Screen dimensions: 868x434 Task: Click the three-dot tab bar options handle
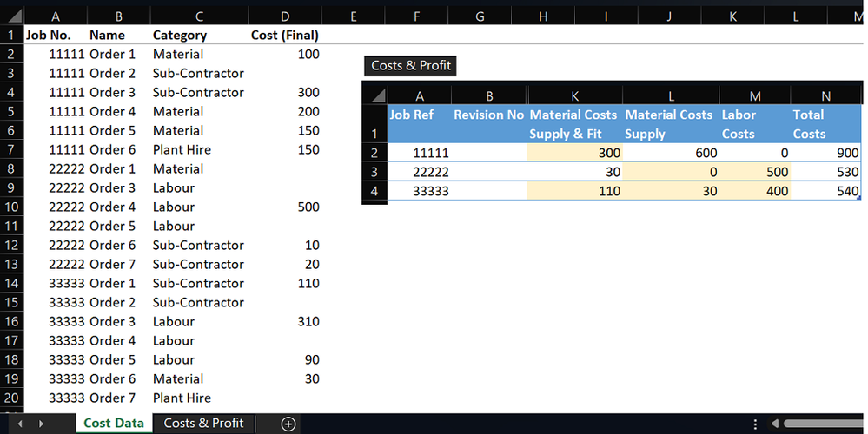click(755, 424)
